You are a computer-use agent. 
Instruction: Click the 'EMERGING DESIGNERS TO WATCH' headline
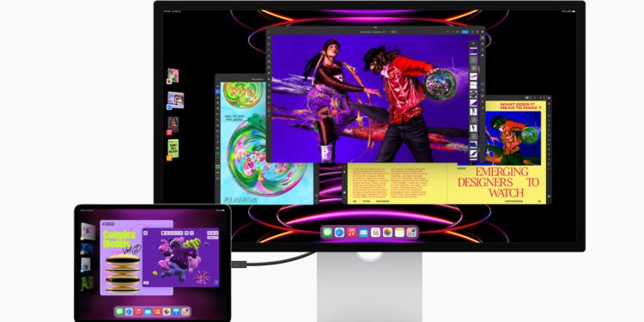(x=499, y=182)
